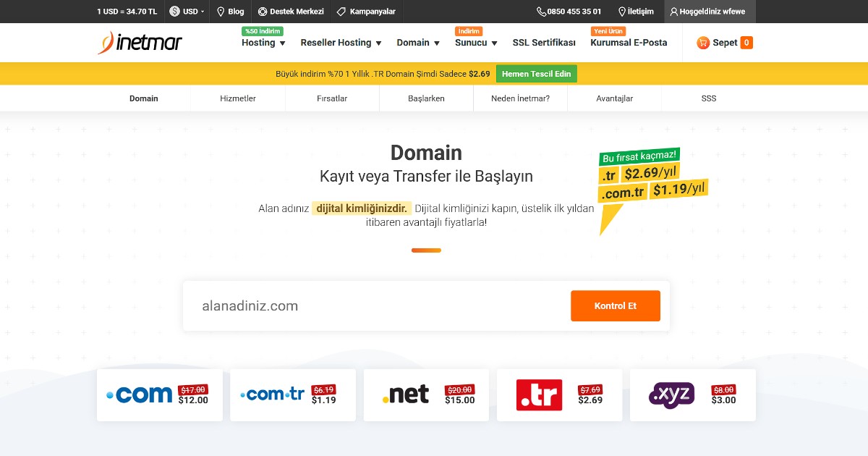Click the $1.19/yıl promo label

coord(677,190)
